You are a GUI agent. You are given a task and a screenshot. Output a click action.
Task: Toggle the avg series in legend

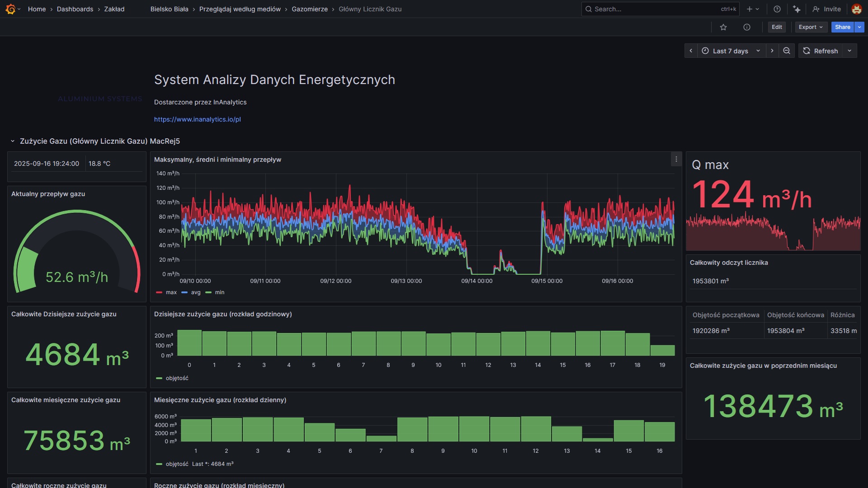coord(195,292)
